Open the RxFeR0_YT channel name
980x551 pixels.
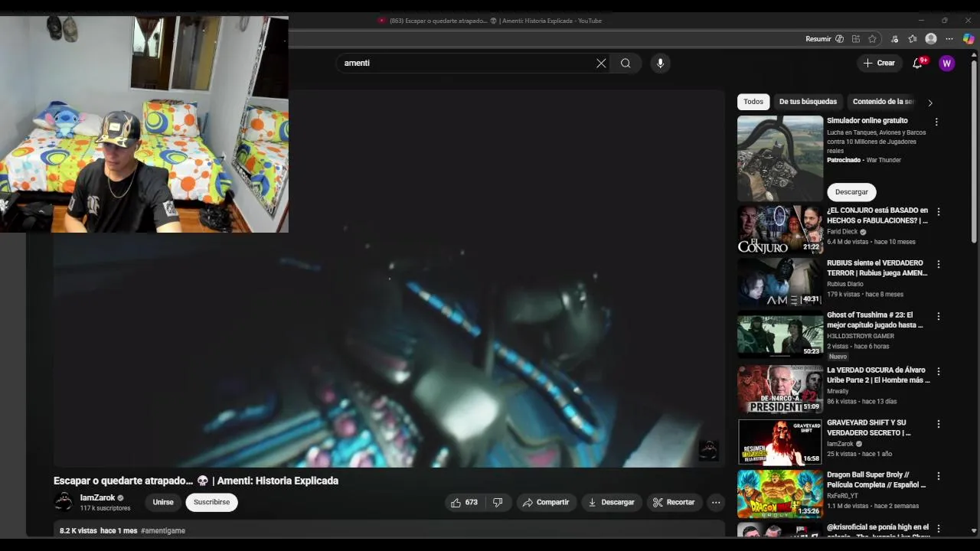coord(844,496)
